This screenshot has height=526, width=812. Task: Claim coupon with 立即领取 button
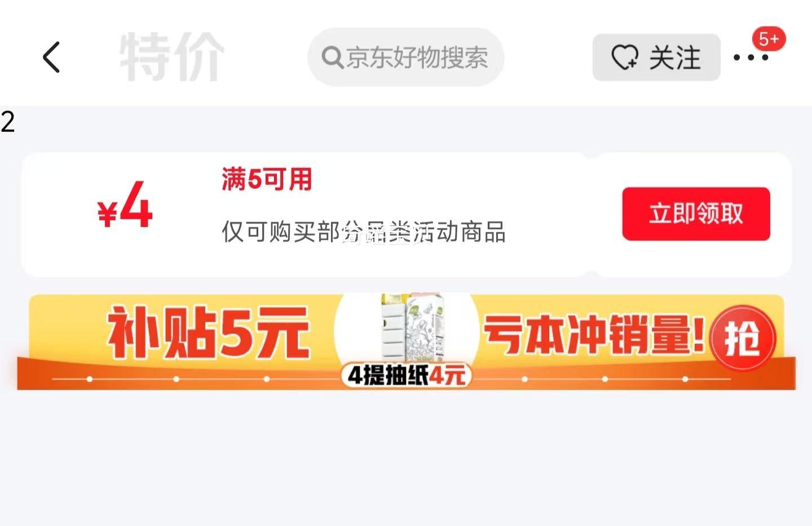coord(696,214)
